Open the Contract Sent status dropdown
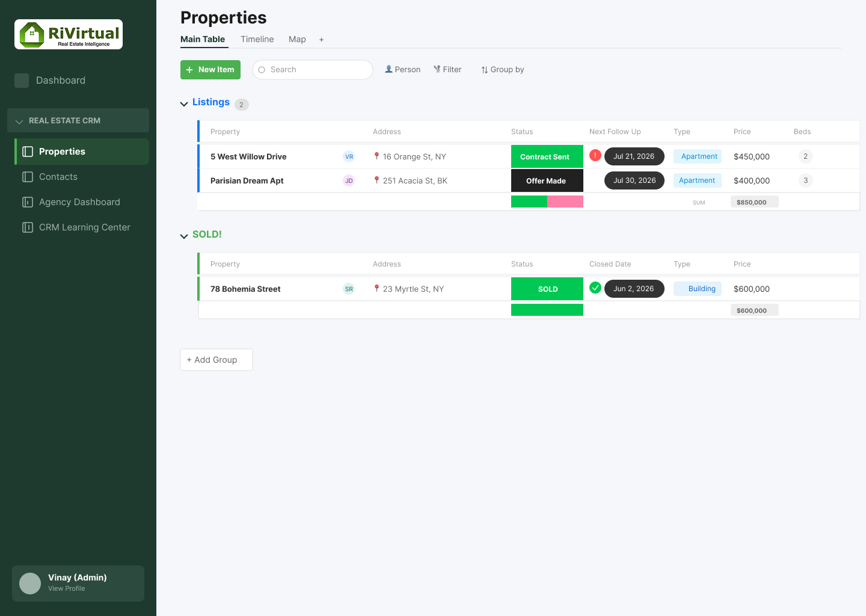 pos(547,156)
